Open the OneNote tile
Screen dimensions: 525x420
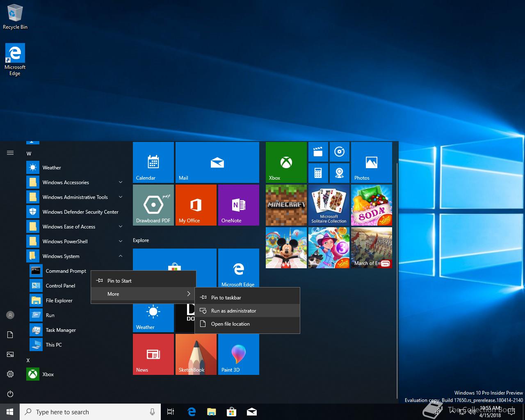(x=239, y=205)
